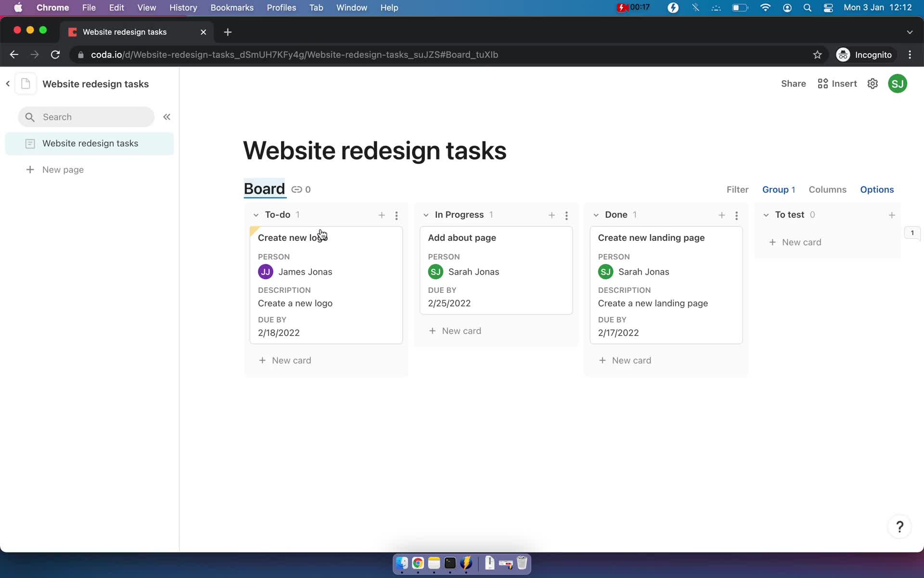Viewport: 924px width, 578px height.
Task: Collapse sidebar with double chevron icon
Action: point(167,117)
